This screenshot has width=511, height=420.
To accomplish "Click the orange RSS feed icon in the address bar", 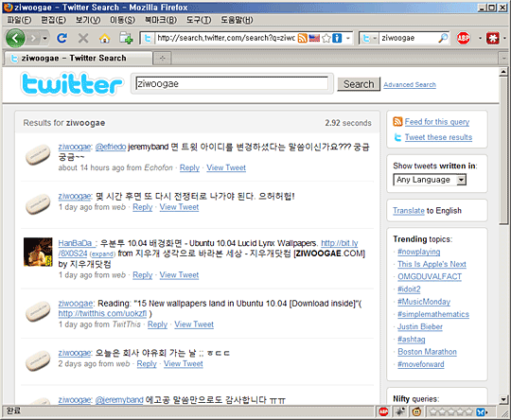I will [303, 38].
